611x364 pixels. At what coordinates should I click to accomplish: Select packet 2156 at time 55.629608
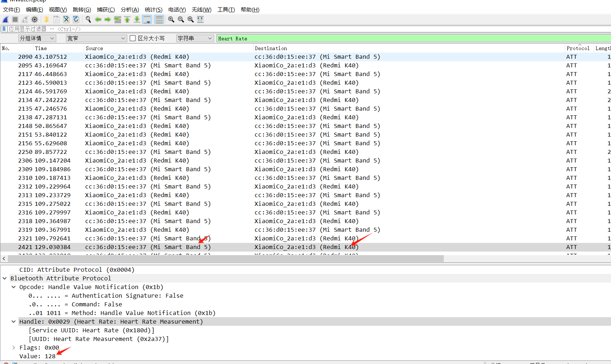tap(305, 143)
